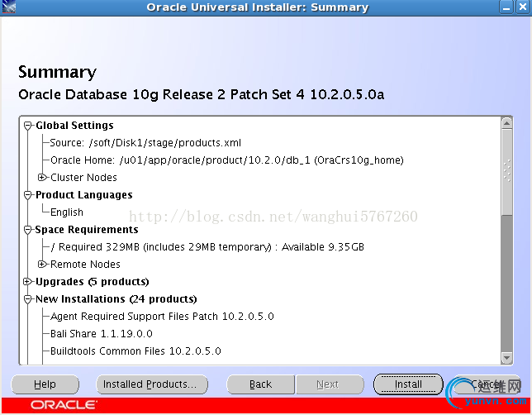Open the Help button

point(45,384)
